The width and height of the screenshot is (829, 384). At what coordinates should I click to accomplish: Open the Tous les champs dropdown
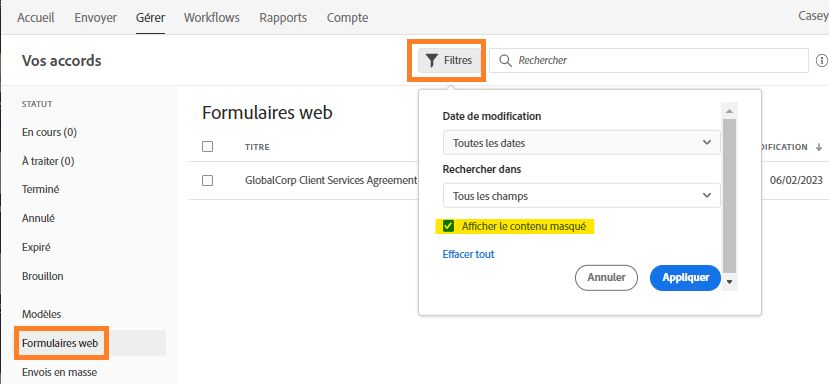click(x=582, y=196)
